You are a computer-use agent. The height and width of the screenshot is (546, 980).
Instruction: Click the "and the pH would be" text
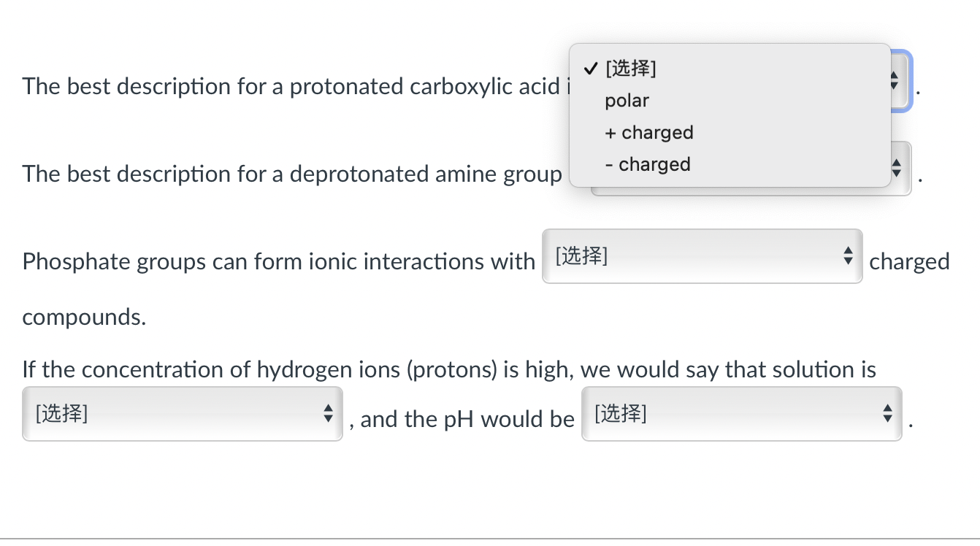tap(467, 420)
